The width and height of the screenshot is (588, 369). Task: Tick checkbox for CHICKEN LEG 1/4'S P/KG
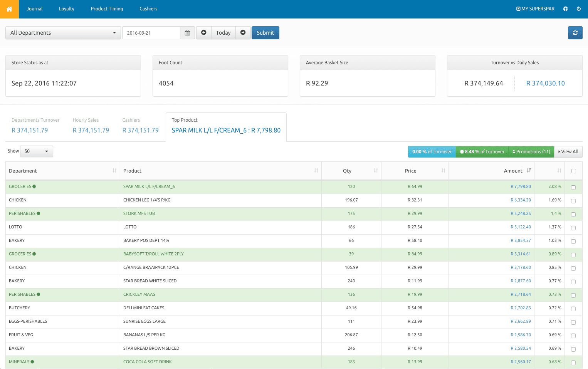(x=573, y=201)
